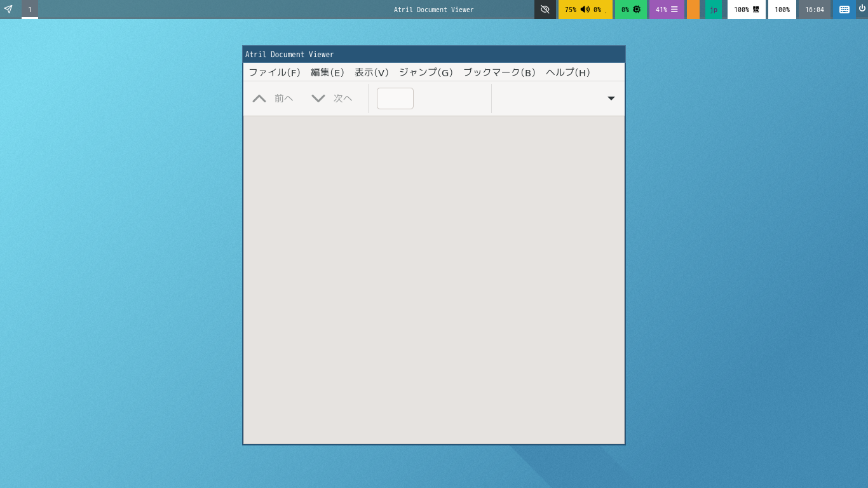This screenshot has width=868, height=488.
Task: Expand the zoom level dropdown arrow
Action: (x=611, y=98)
